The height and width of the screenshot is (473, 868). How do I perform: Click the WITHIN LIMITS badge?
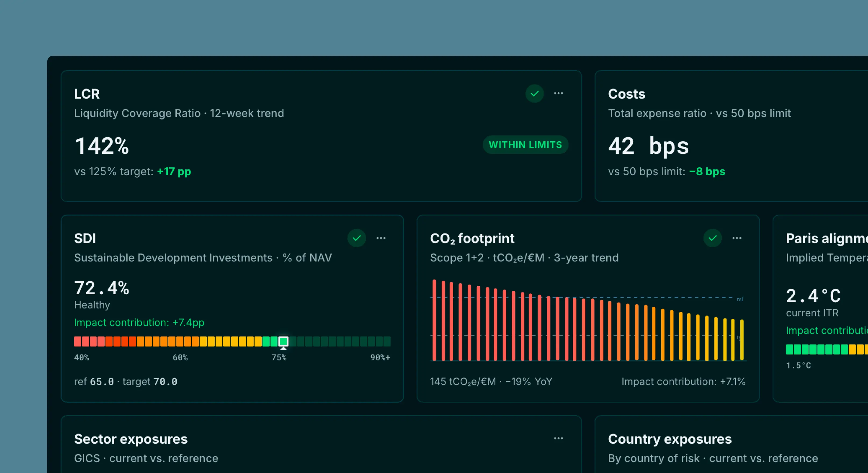pos(525,145)
